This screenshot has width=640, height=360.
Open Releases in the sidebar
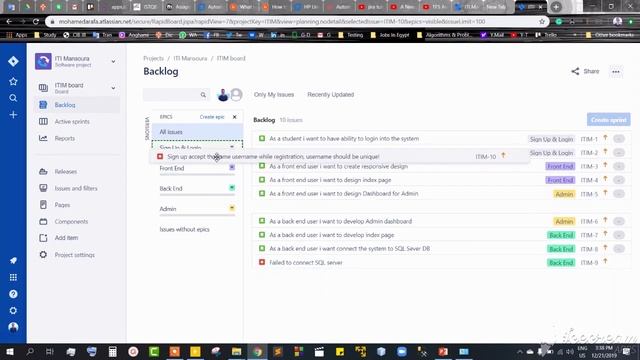(78, 171)
